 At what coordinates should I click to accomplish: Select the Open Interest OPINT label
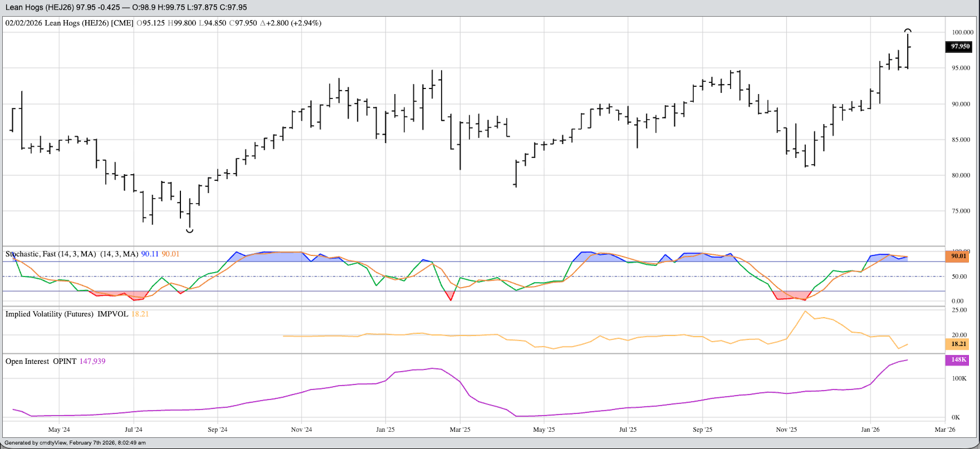point(41,362)
